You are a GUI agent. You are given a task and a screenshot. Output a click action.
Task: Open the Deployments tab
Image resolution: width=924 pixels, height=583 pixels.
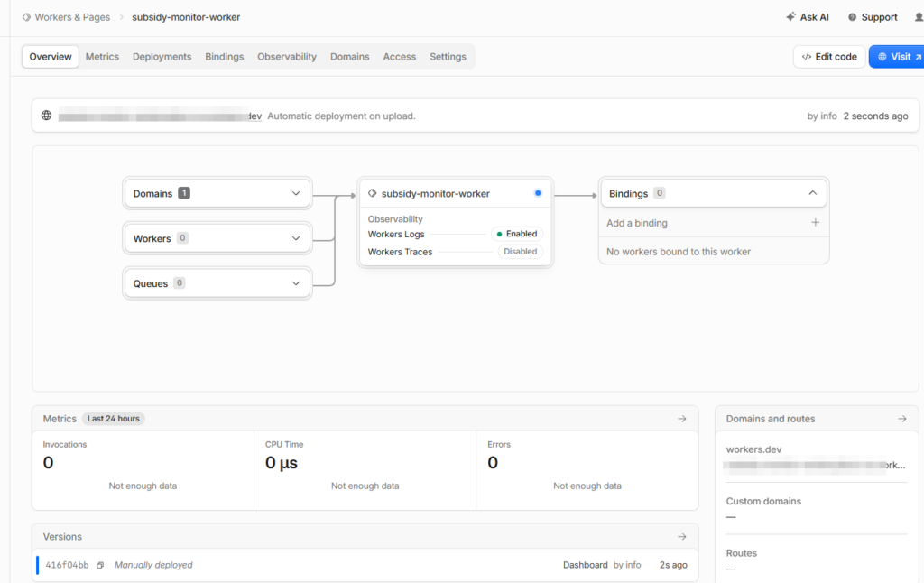pos(162,57)
